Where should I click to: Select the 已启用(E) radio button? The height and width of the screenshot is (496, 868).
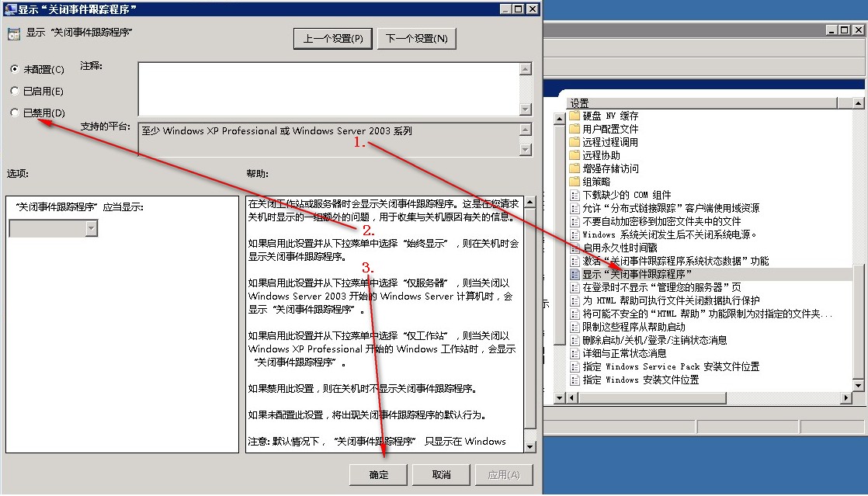(x=15, y=91)
